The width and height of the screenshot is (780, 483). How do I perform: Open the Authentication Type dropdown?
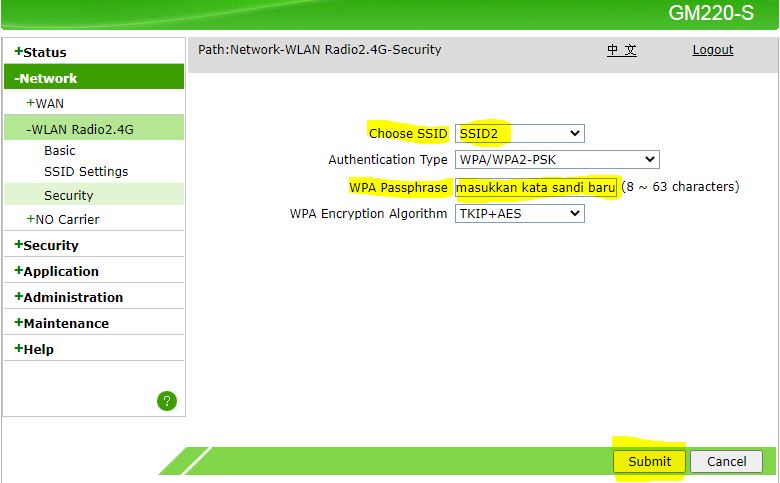coord(557,160)
